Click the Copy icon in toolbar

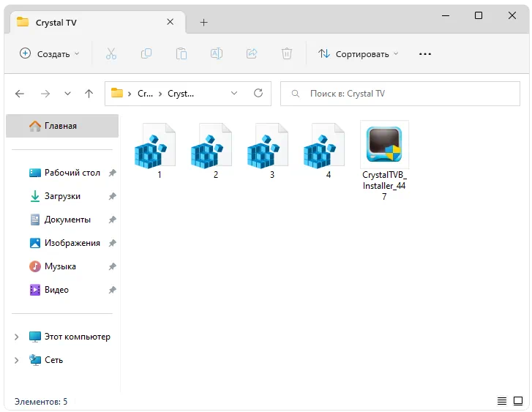coord(146,53)
